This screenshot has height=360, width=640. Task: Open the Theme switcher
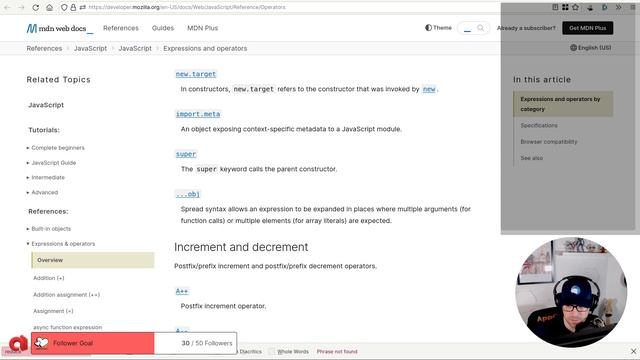[438, 28]
